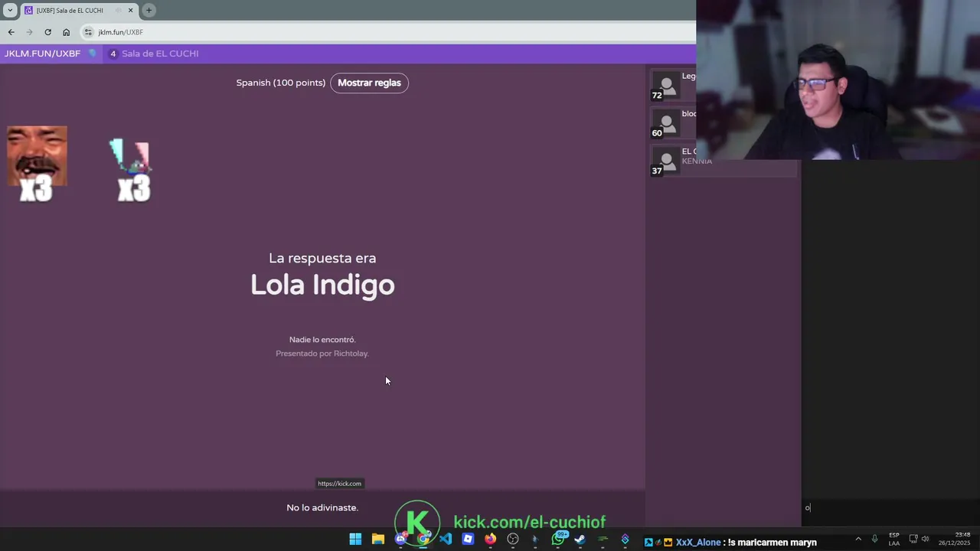Click the avatar of player with 72 points
Viewport: 980px width, 551px height.
click(666, 85)
